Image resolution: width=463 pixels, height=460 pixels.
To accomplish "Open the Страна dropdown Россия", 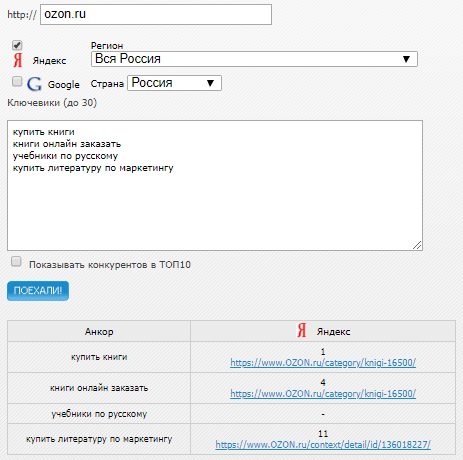I will tap(174, 83).
